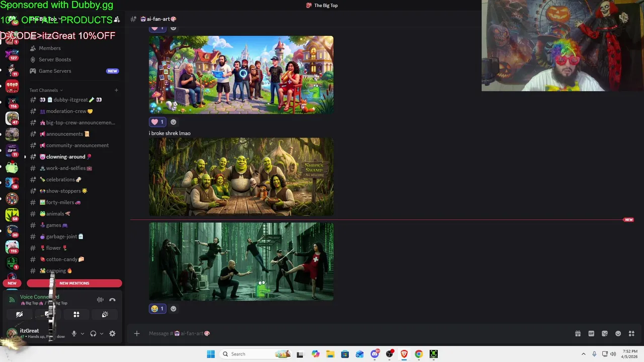Open the forty-milers channel
This screenshot has height=362, width=644.
tap(74, 202)
